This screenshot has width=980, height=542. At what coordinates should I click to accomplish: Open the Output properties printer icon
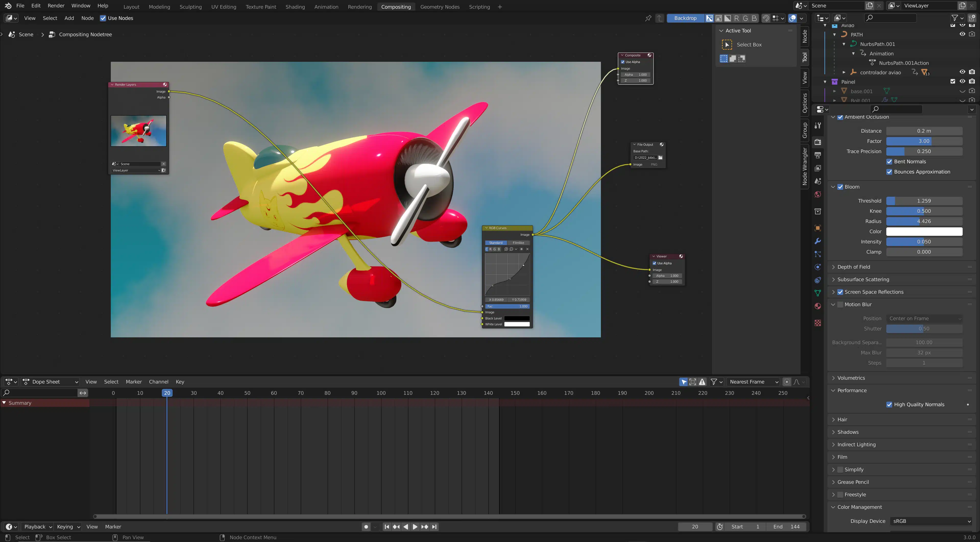(x=818, y=155)
